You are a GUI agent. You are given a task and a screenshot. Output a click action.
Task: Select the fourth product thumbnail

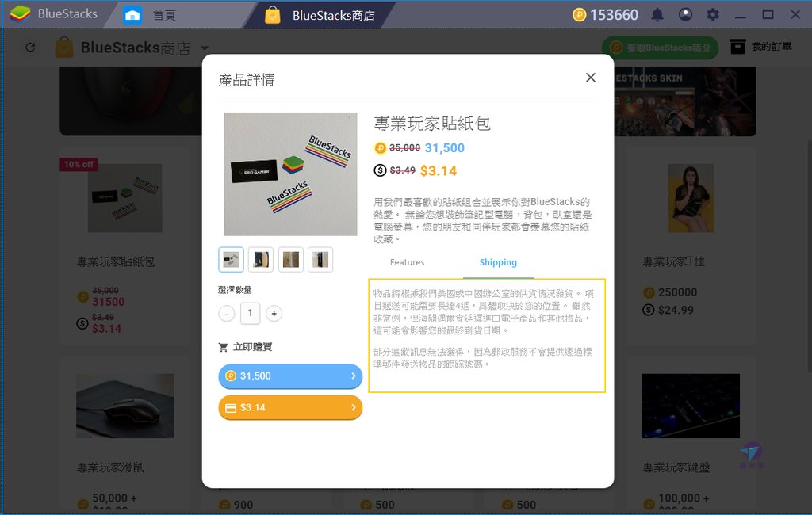320,260
